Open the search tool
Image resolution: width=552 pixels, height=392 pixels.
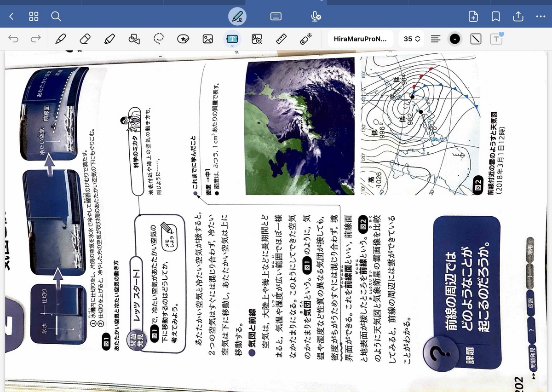point(56,17)
